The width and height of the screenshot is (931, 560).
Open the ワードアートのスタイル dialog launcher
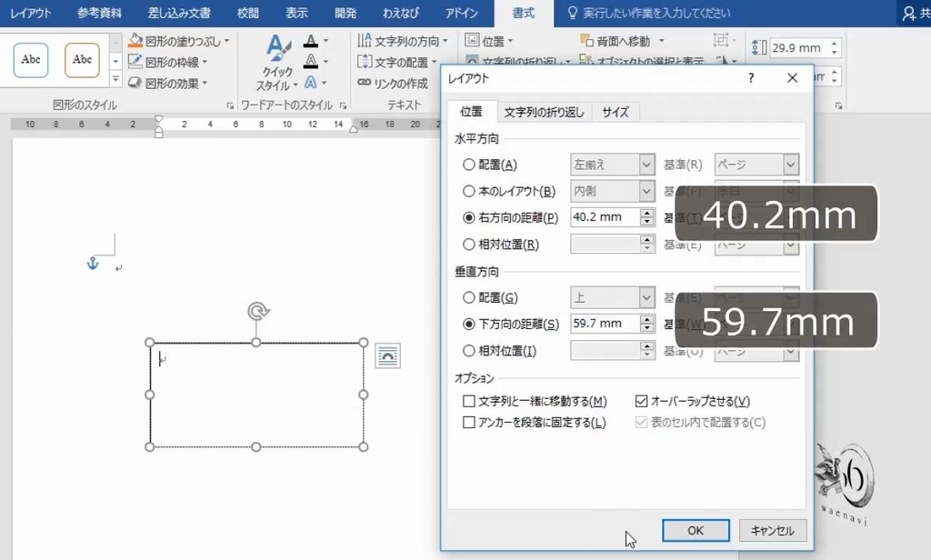pos(343,105)
